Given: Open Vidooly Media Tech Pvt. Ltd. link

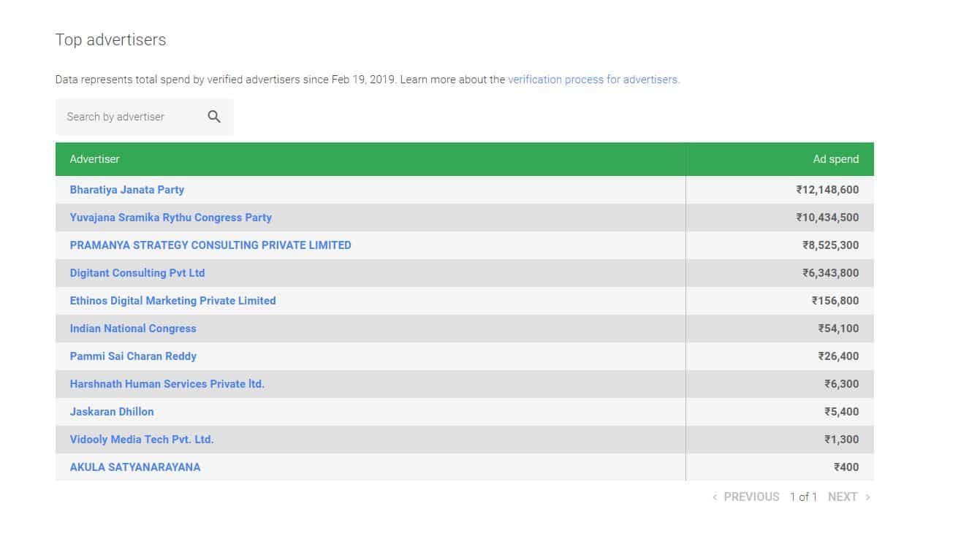Looking at the screenshot, I should (142, 440).
